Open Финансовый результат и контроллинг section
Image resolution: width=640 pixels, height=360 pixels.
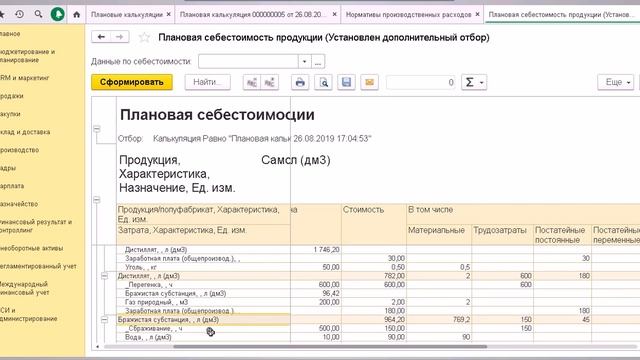tap(36, 226)
